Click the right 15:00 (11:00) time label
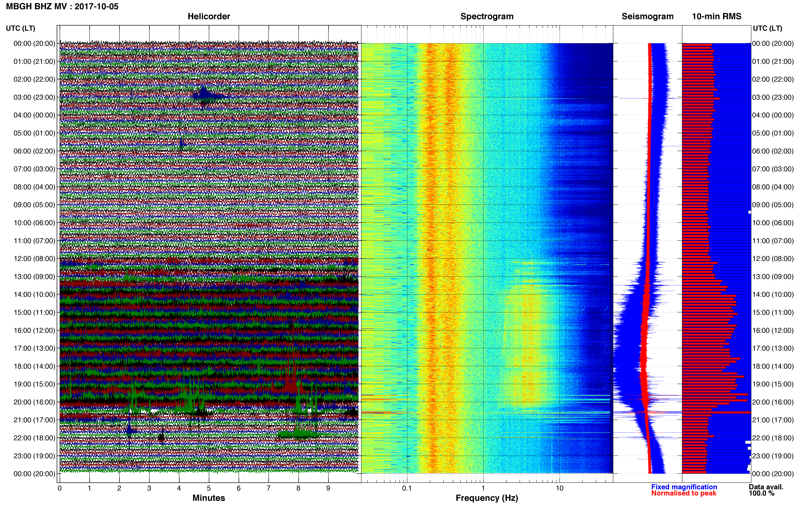The height and width of the screenshot is (508, 812). 773,312
